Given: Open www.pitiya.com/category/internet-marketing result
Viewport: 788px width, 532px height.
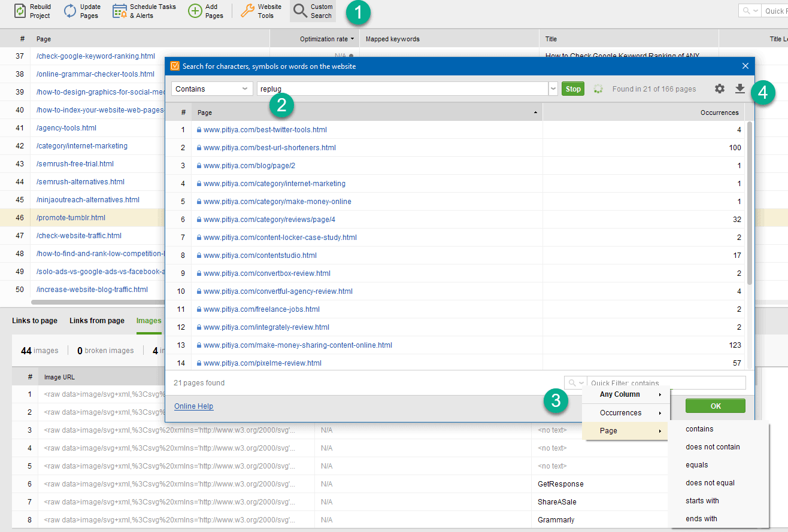Looking at the screenshot, I should click(x=274, y=184).
